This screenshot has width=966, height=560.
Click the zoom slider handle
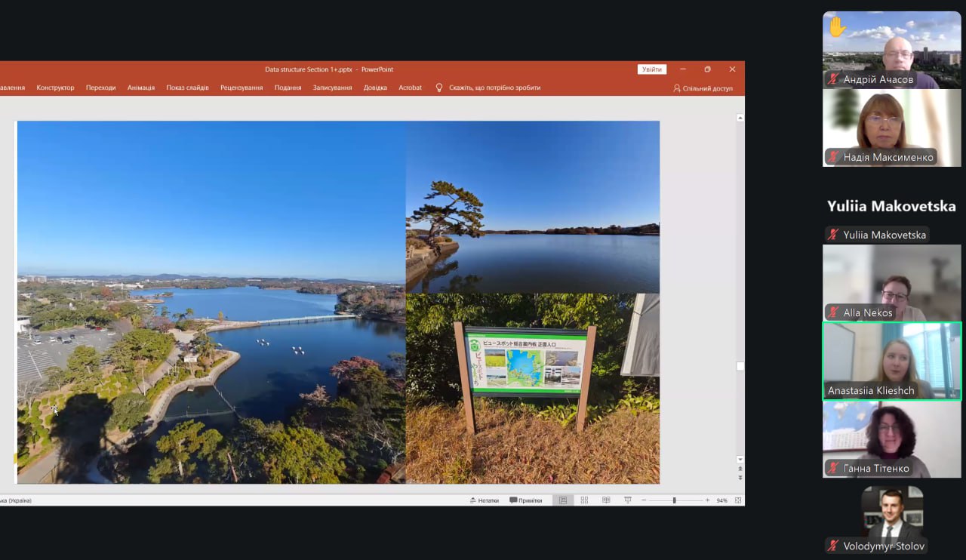pyautogui.click(x=674, y=500)
